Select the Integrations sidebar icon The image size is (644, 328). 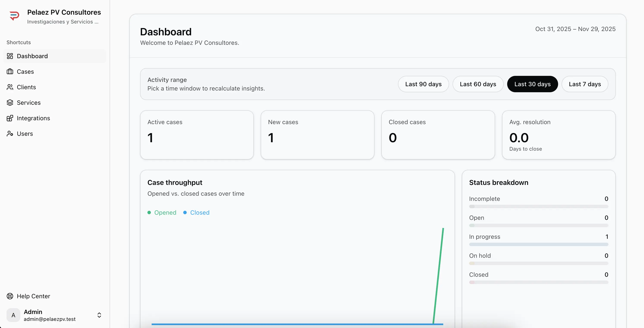coord(10,118)
